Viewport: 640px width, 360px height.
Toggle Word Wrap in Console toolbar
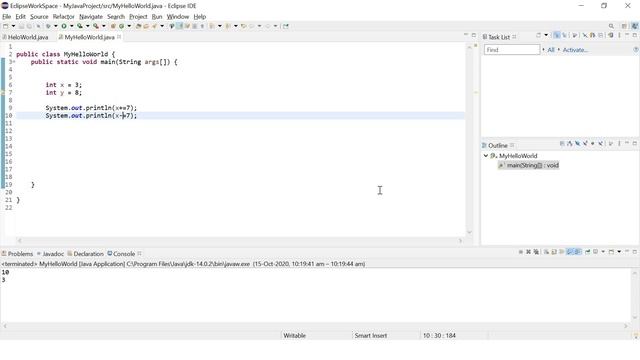pos(562,252)
